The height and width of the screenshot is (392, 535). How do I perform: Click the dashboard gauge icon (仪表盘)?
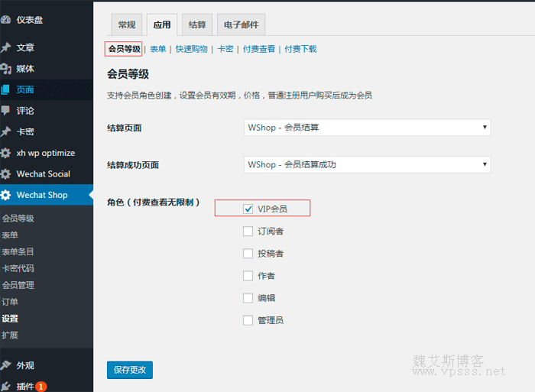[x=6, y=19]
